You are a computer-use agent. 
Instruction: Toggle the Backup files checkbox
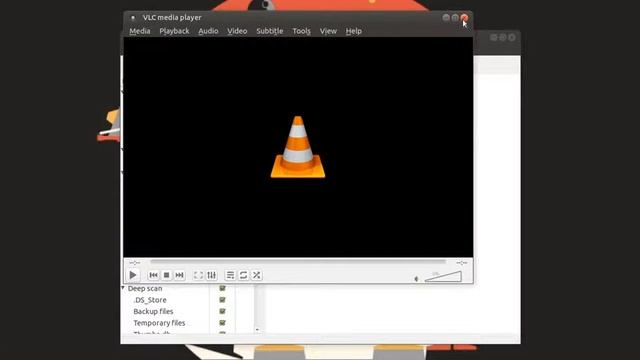click(222, 311)
